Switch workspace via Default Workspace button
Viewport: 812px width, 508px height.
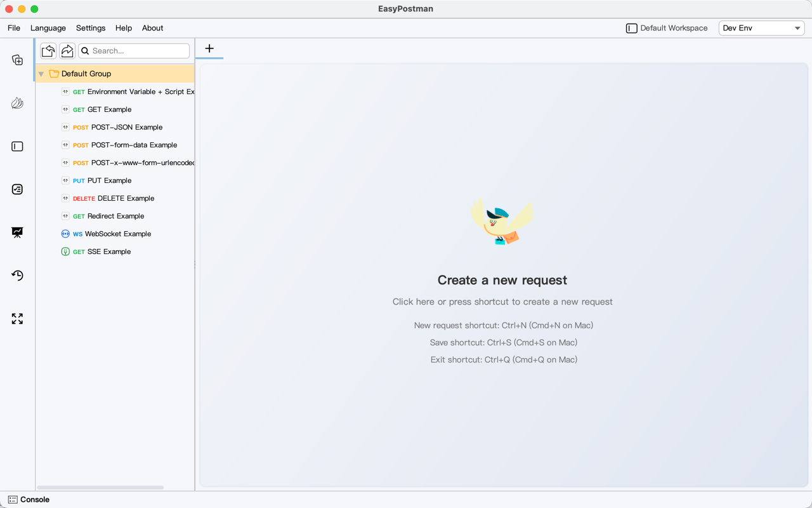tap(667, 28)
